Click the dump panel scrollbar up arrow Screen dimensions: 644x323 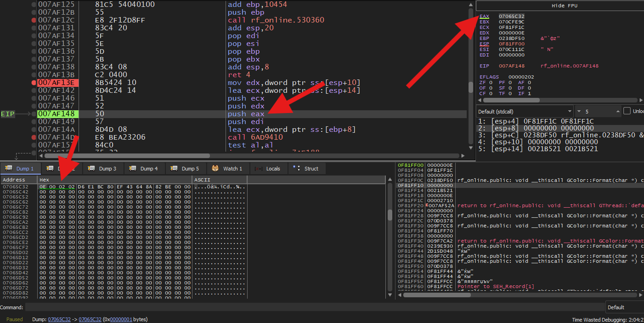click(x=390, y=180)
